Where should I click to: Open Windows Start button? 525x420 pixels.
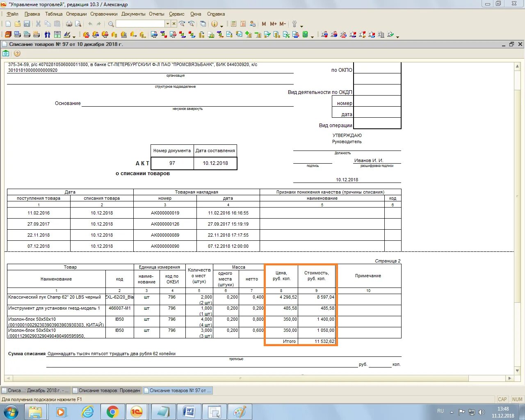tap(11, 412)
